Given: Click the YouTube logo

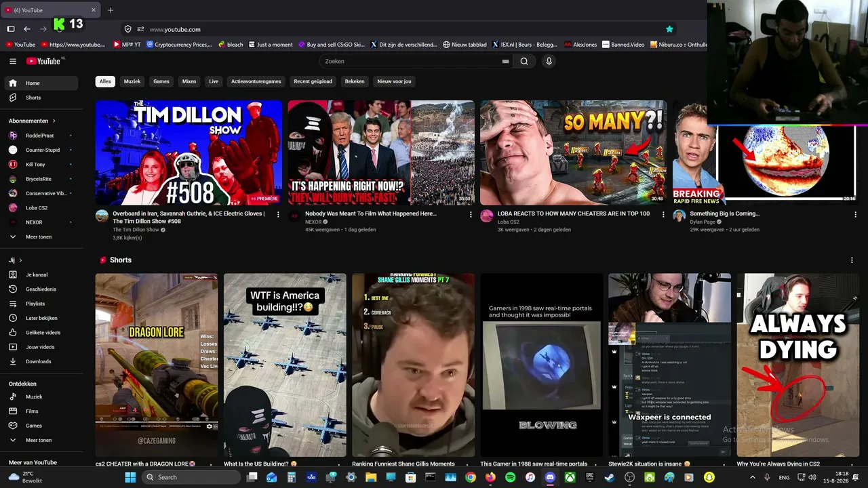Looking at the screenshot, I should tap(45, 61).
